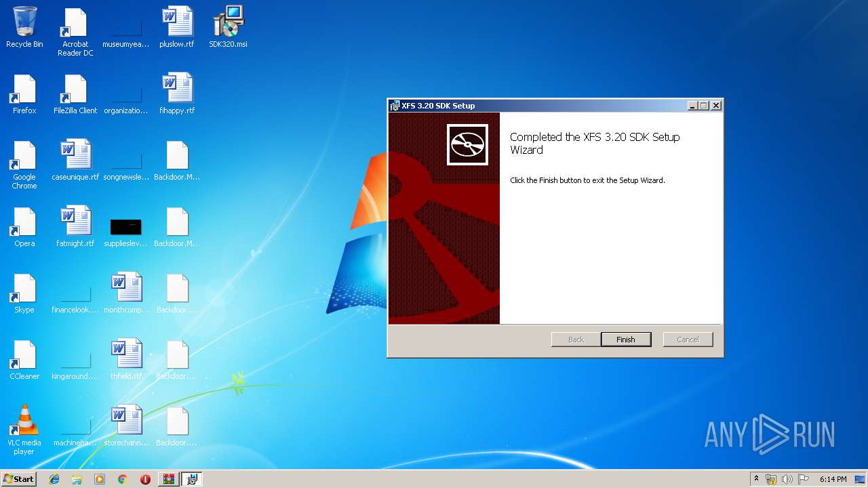Select the Acrobat Reader DC shortcut
The width and height of the screenshot is (868, 488).
click(x=75, y=32)
